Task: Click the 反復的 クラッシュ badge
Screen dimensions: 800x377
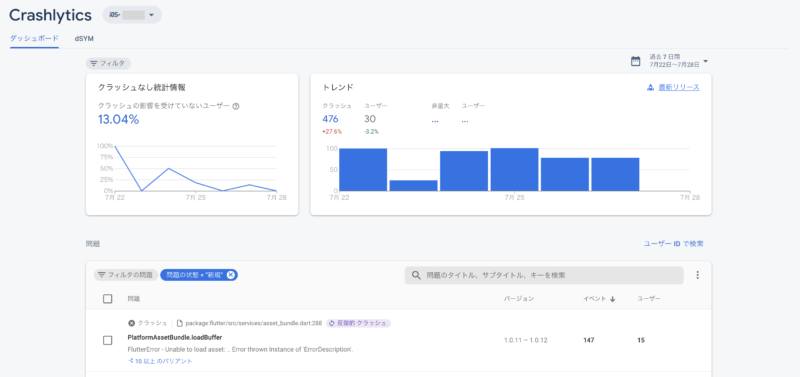Action: (358, 323)
